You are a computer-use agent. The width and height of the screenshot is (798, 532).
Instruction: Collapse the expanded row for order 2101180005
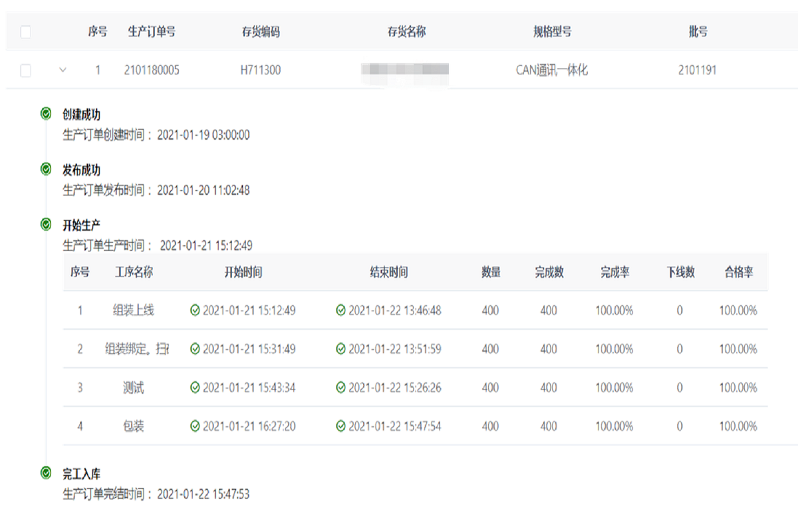pos(63,70)
